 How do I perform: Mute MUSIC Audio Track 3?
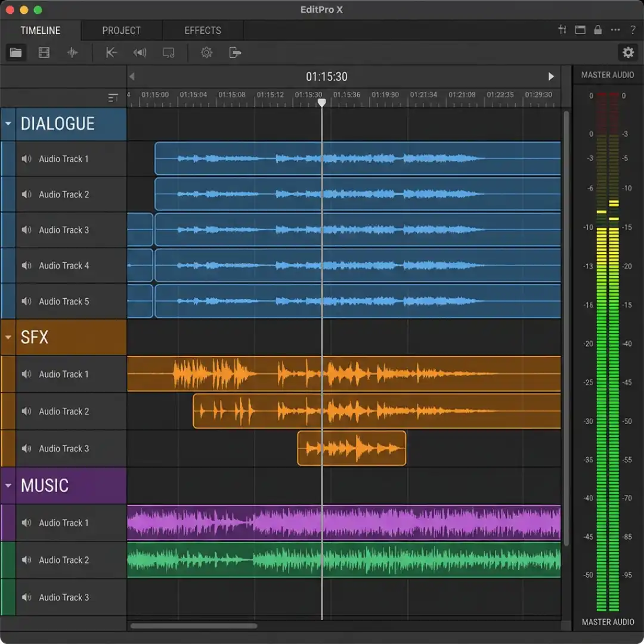click(26, 597)
